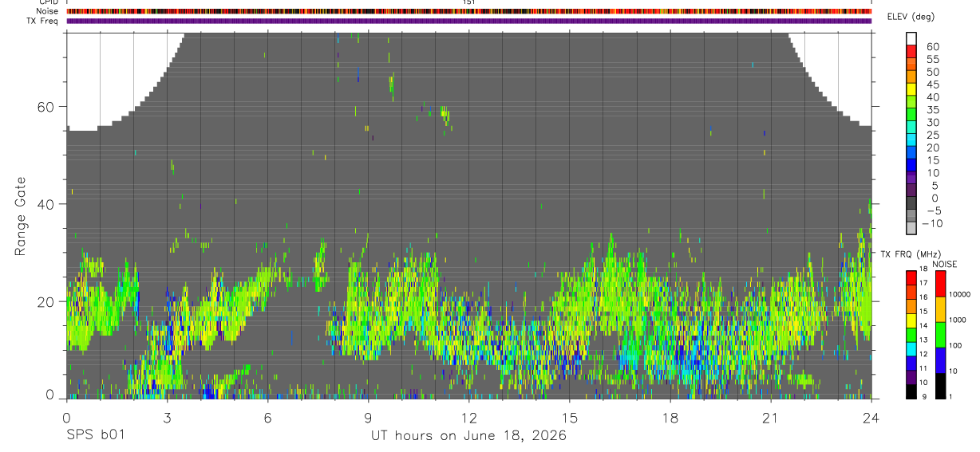Screen dimensions: 980x452
Task: Click the purple TX Freq strip bar
Action: (x=468, y=21)
